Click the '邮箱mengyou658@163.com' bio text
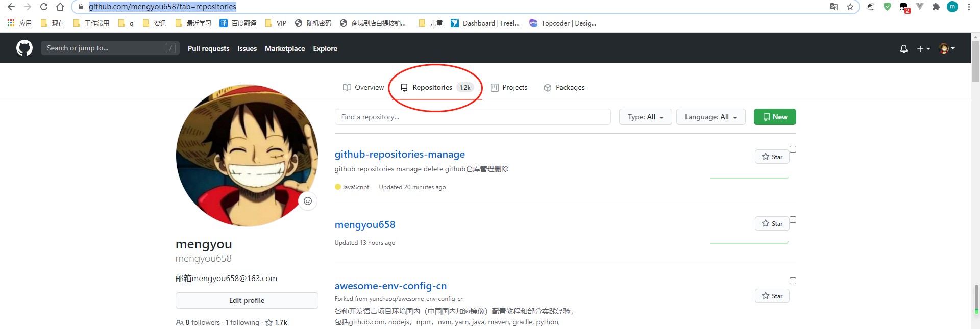 [226, 279]
